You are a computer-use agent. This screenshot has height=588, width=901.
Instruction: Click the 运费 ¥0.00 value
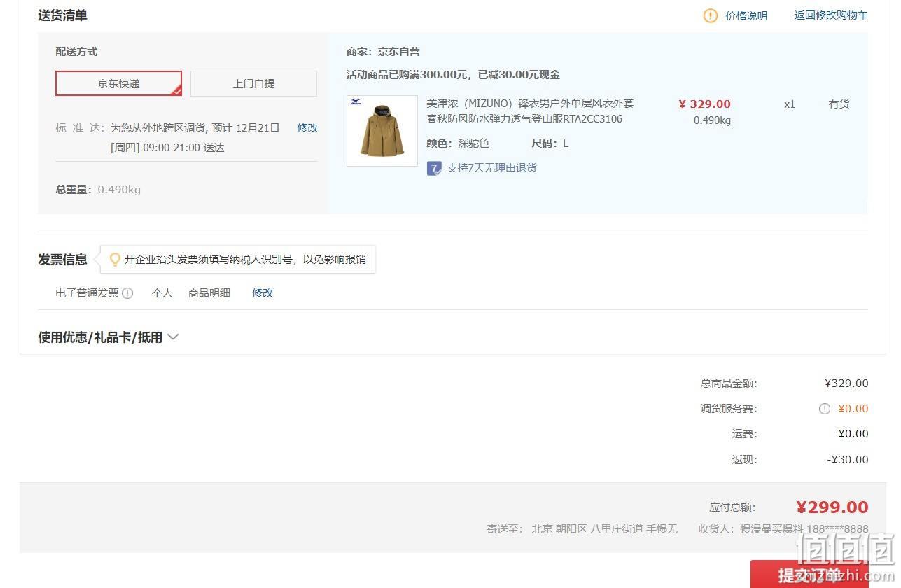[x=853, y=434]
